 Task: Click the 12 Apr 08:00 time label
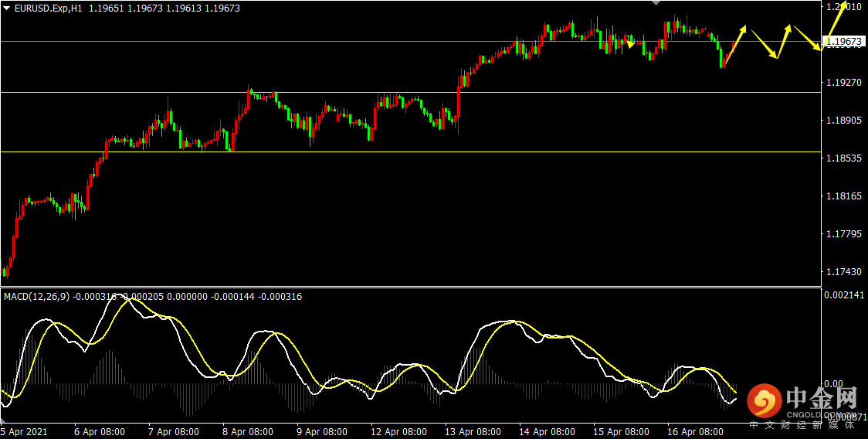click(x=398, y=431)
